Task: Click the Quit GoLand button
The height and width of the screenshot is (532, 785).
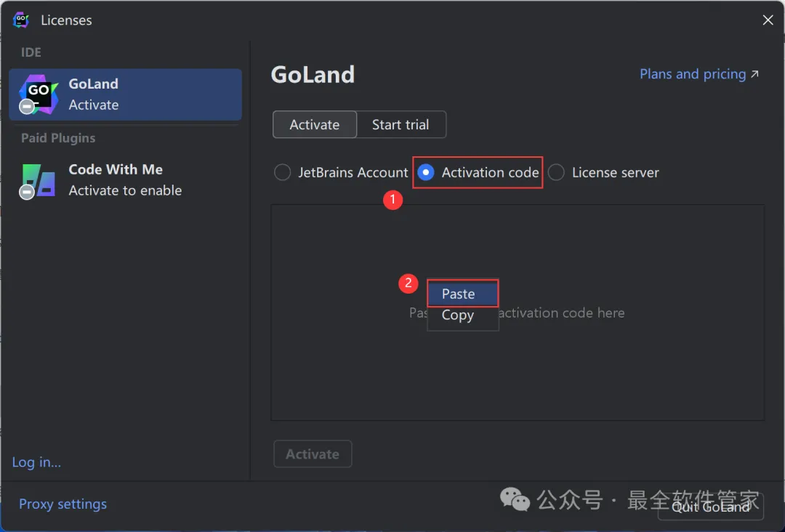Action: [x=710, y=507]
